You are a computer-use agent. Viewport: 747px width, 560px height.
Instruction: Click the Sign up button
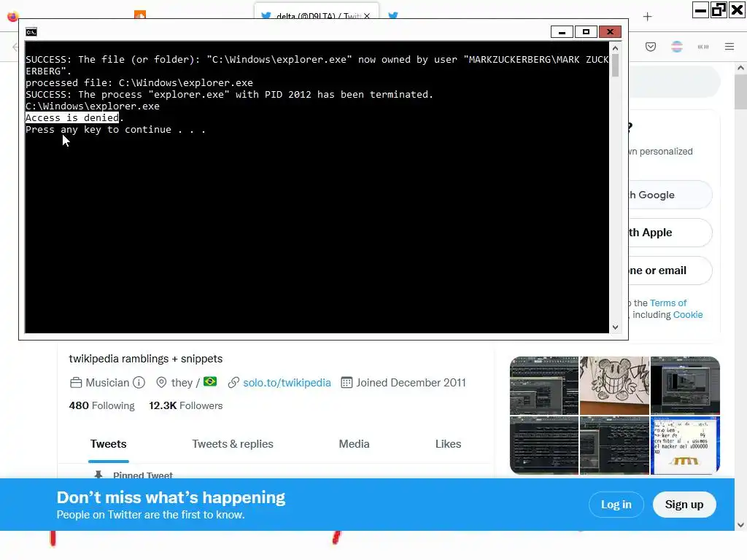[684, 505]
